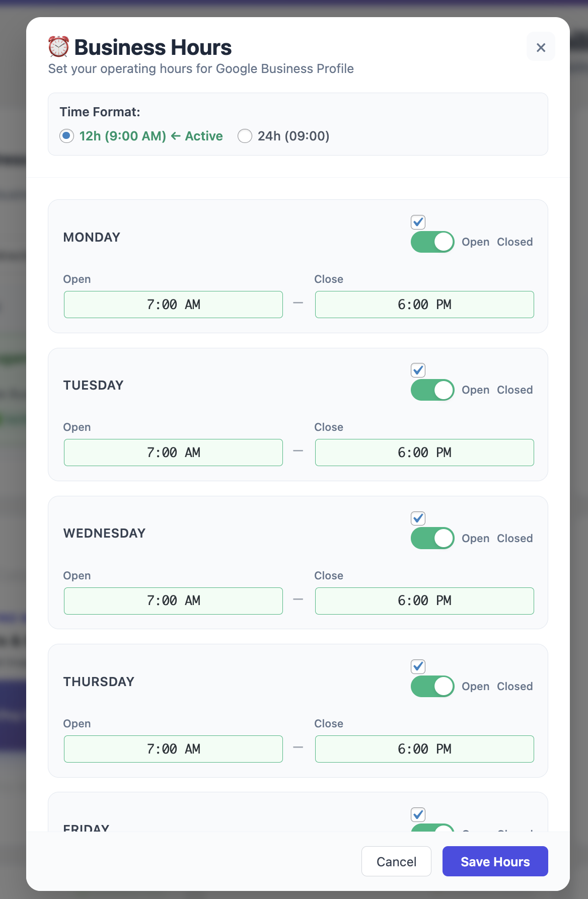Toggle Friday open/closed switch

tap(432, 831)
